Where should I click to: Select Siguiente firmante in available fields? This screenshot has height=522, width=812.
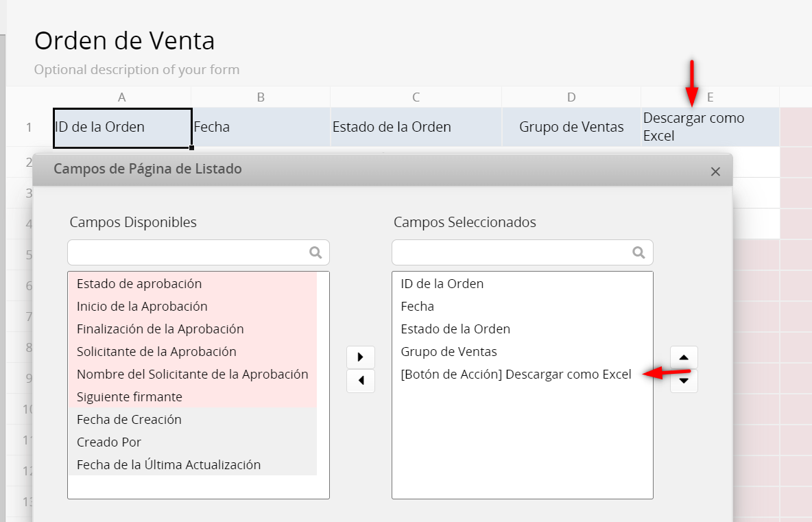pos(128,396)
